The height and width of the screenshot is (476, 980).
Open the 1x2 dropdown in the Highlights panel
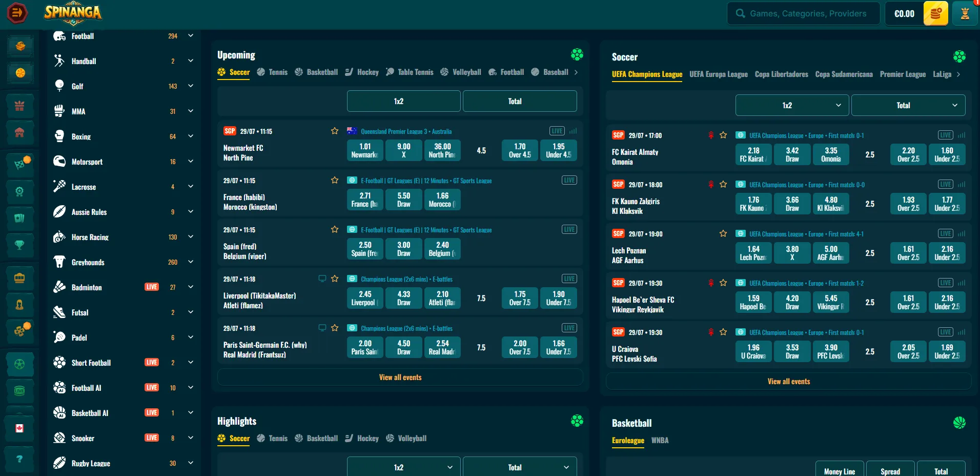pyautogui.click(x=403, y=467)
